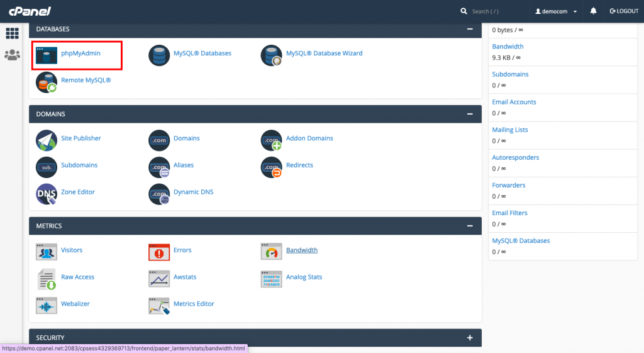Click the Aliases icon
644x353 pixels.
click(x=159, y=167)
